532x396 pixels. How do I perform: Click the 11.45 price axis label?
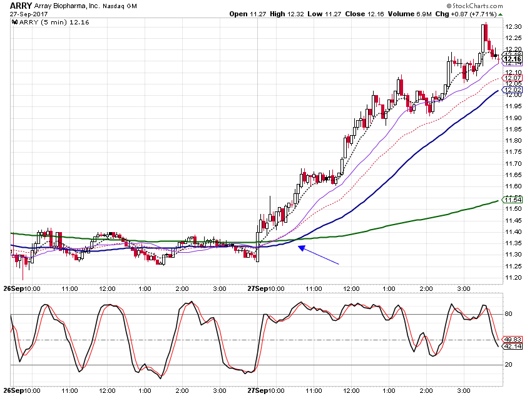click(513, 221)
